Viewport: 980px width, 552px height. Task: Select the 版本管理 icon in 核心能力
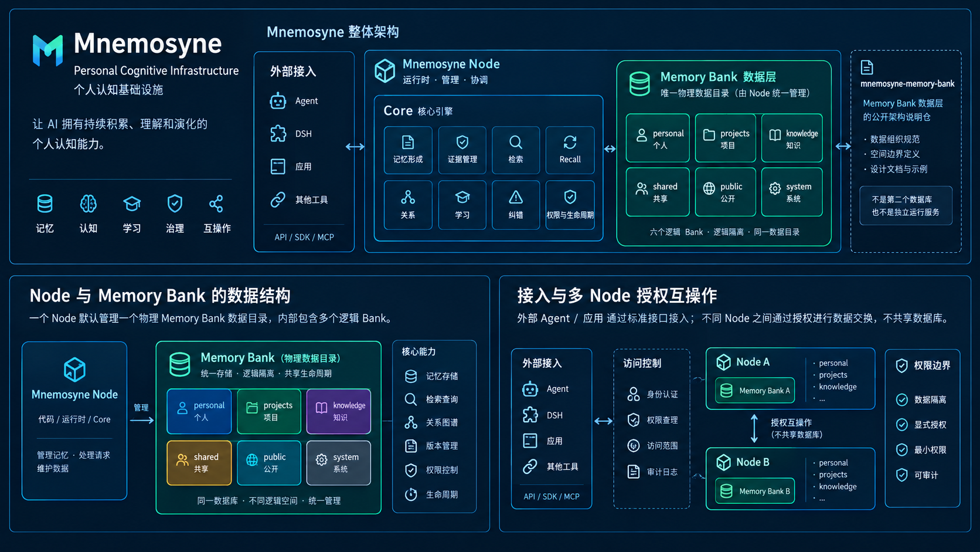(x=411, y=446)
